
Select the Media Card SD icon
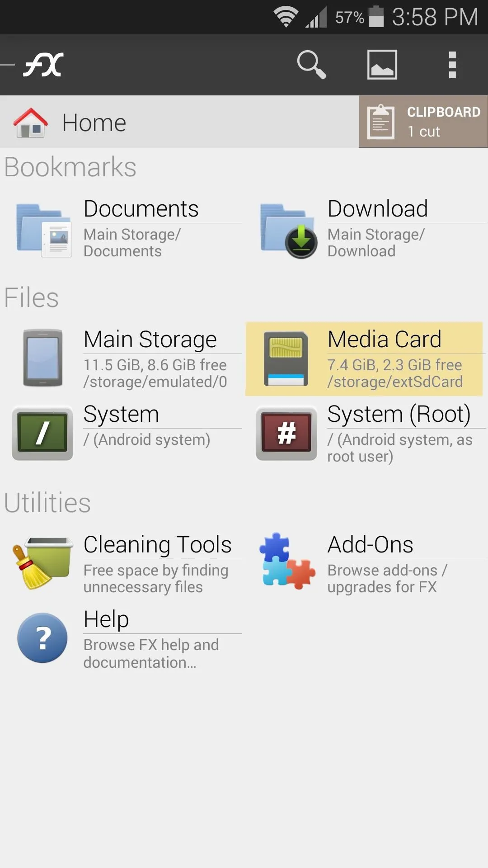click(x=286, y=359)
